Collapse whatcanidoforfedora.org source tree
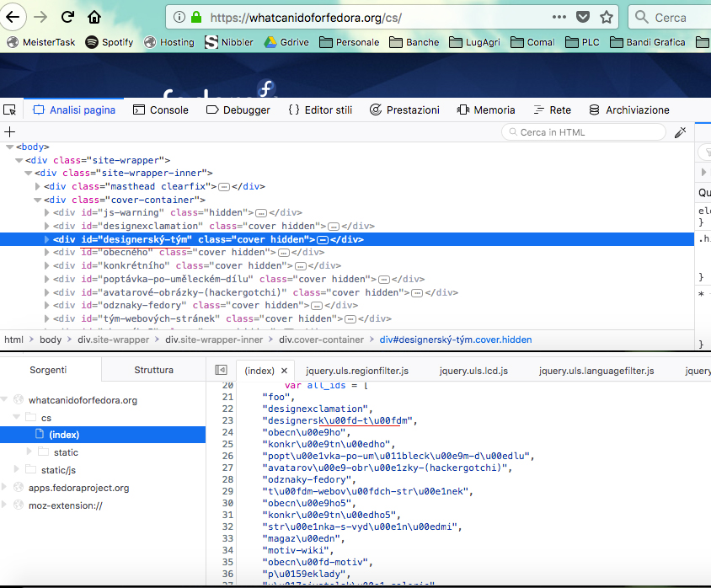This screenshot has width=711, height=588. pos(4,399)
